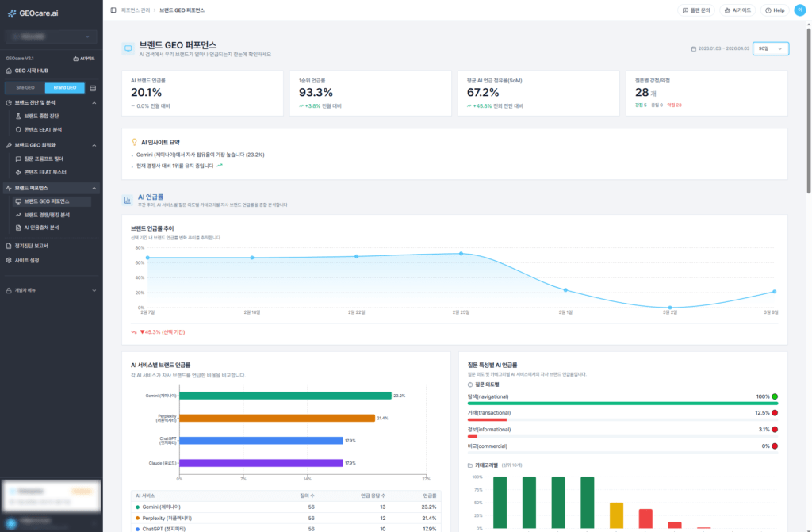Click the 2월 25일 data point on chart
The image size is (812, 532).
pyautogui.click(x=461, y=254)
